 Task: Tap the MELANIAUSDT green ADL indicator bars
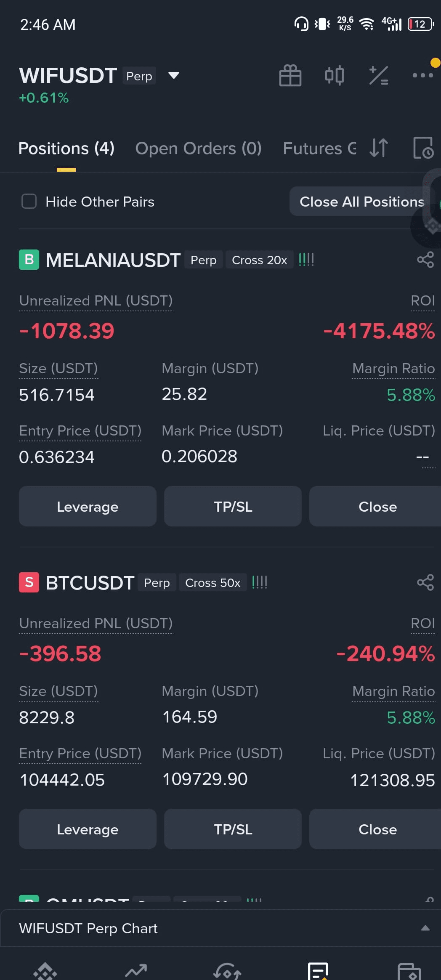tap(306, 260)
